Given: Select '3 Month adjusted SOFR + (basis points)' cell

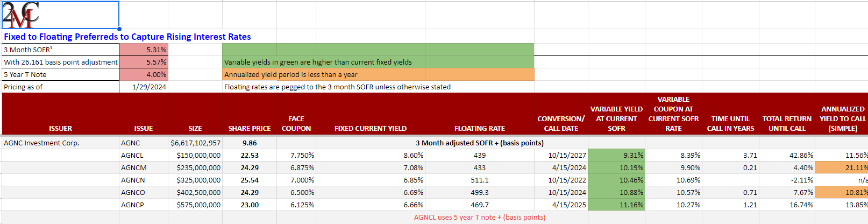Looking at the screenshot, I should click(480, 143).
